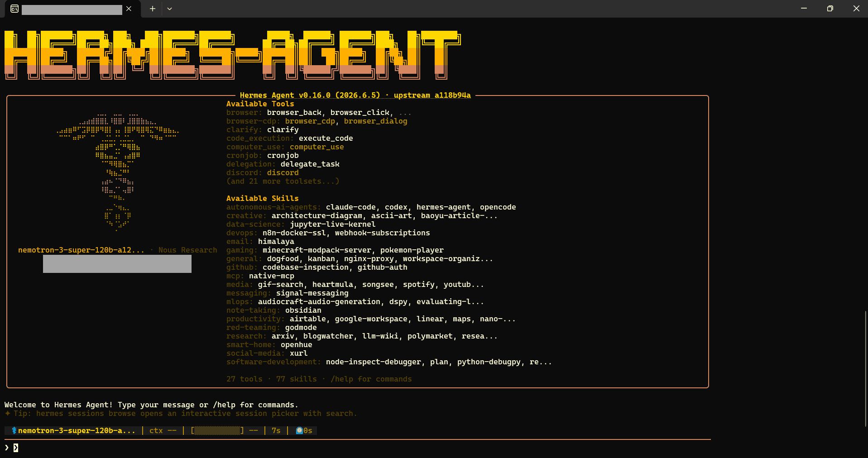The image size is (868, 458).
Task: Click '27 tools' summary text
Action: [244, 379]
